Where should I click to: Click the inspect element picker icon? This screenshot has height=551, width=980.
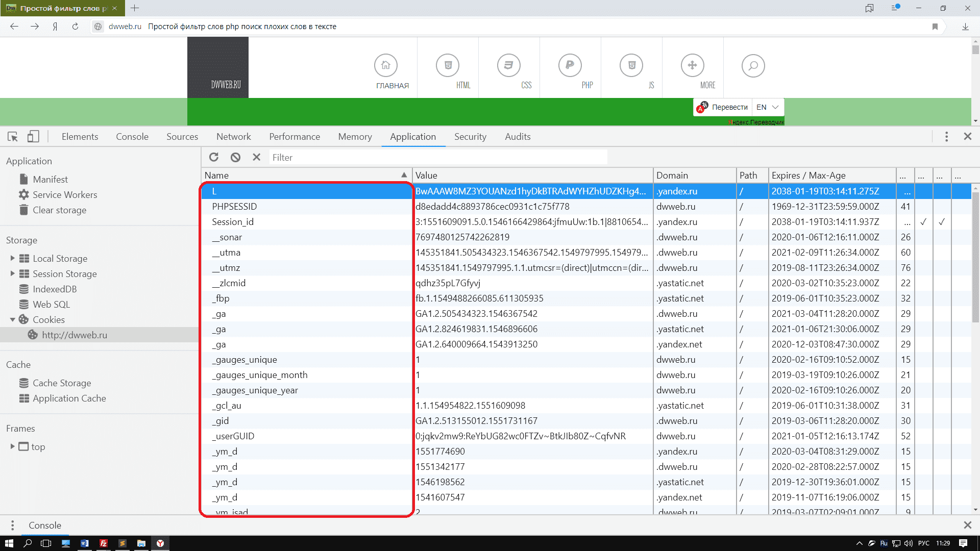point(13,136)
